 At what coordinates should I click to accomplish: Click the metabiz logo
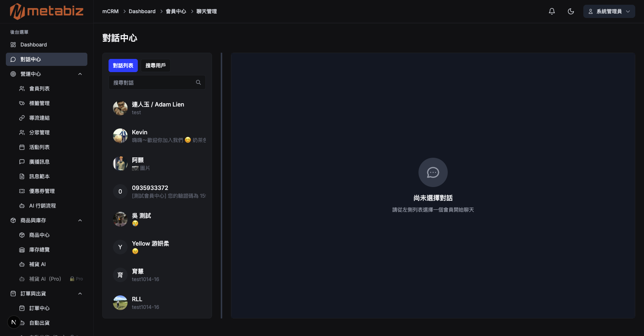pyautogui.click(x=46, y=11)
